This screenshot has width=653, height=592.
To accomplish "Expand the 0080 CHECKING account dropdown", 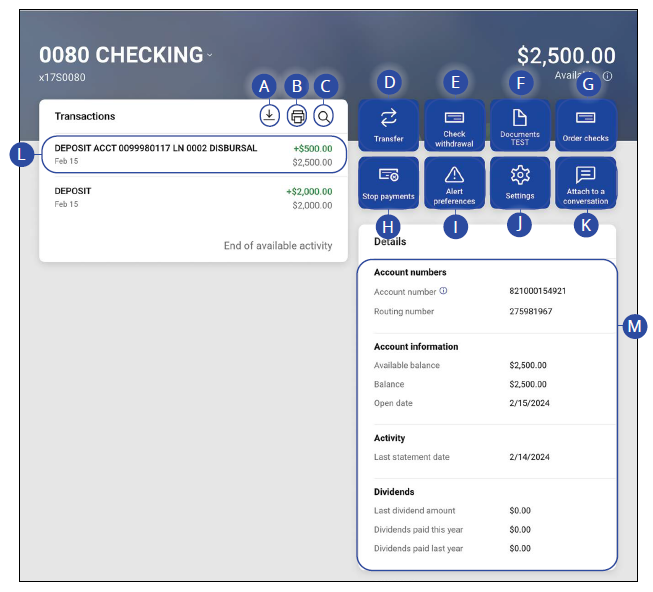I will (209, 55).
